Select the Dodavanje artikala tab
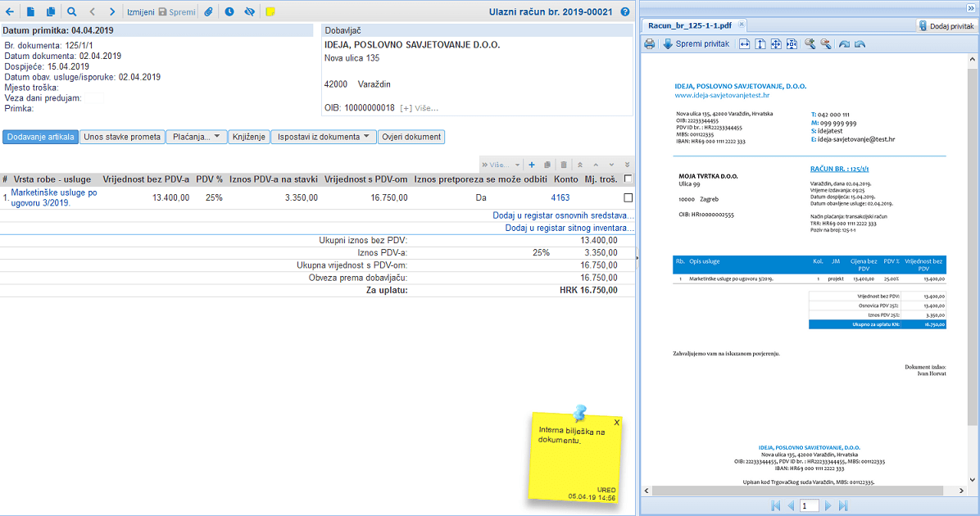The image size is (980, 516). point(41,137)
